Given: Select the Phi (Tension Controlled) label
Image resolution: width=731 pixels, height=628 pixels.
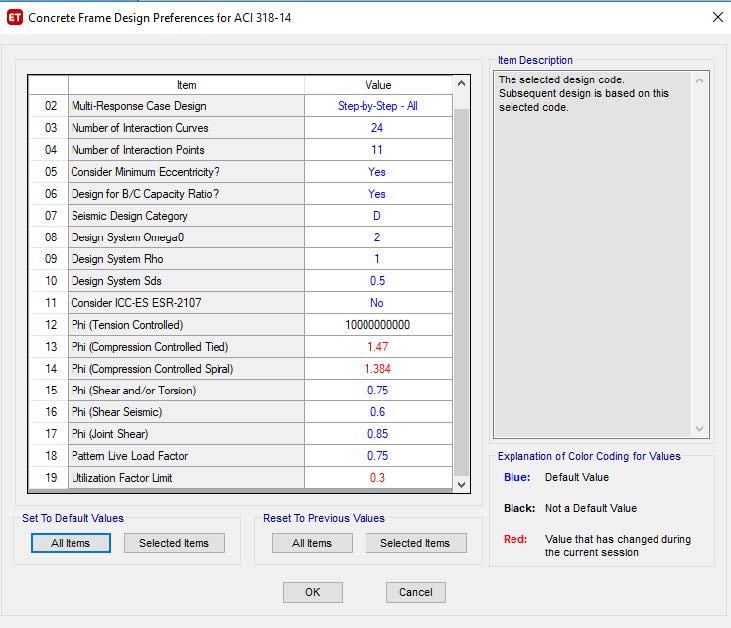Looking at the screenshot, I should (186, 324).
